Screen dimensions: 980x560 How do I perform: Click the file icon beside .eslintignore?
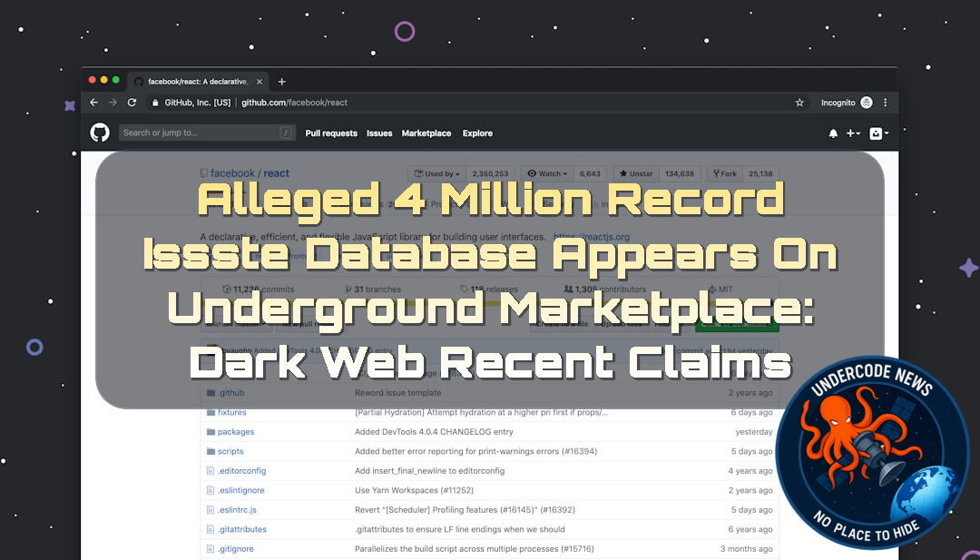(211, 490)
